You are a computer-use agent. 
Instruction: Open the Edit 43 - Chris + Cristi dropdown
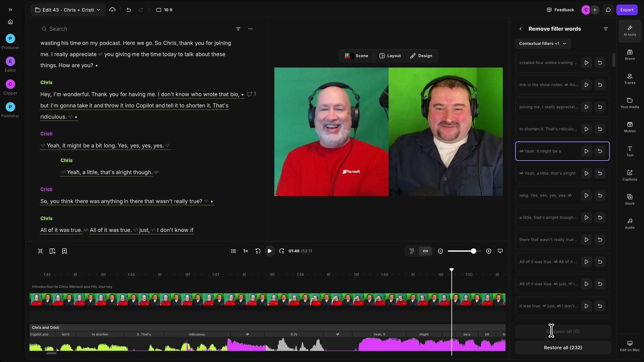click(x=68, y=10)
